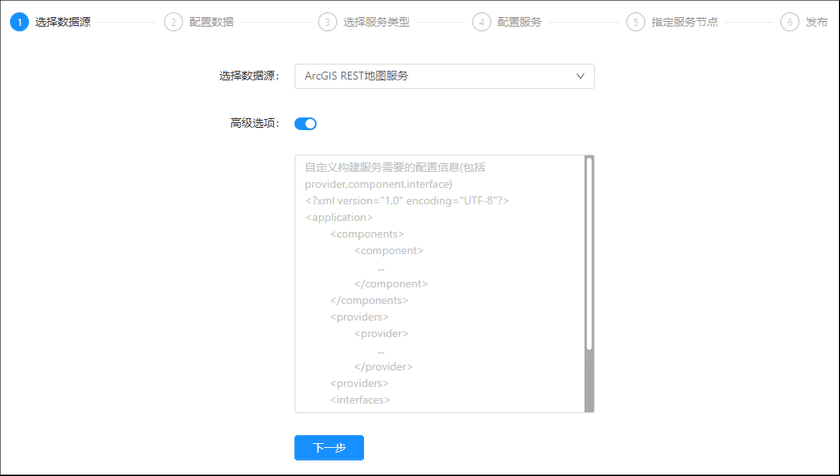Click the dropdown chevron arrow
The image size is (840, 476).
[x=580, y=76]
